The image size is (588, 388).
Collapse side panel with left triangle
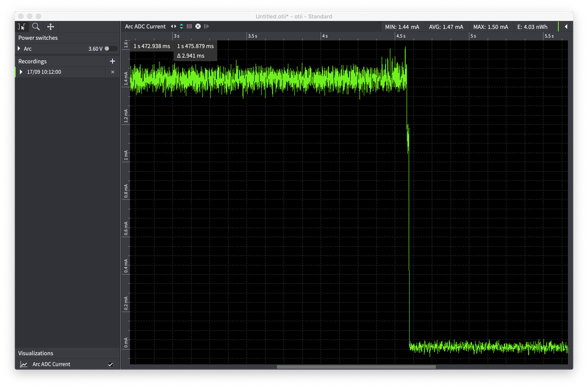tap(566, 26)
